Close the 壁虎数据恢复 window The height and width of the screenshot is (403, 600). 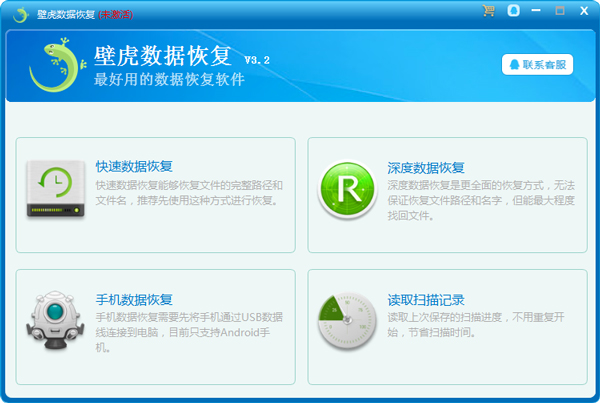point(584,11)
